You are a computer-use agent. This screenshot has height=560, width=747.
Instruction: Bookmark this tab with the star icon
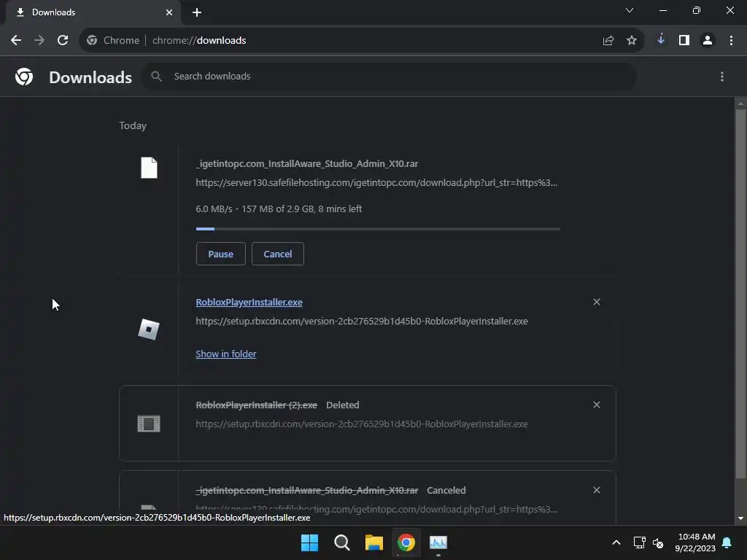tap(632, 41)
